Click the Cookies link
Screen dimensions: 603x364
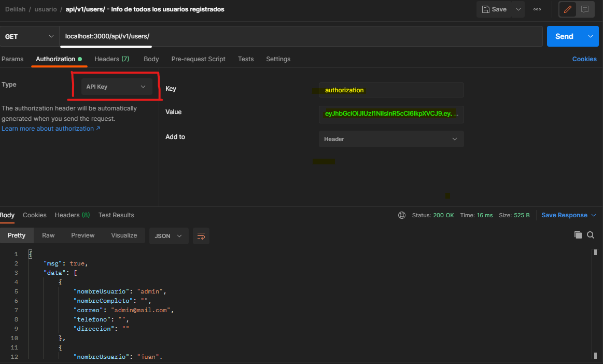(x=584, y=59)
